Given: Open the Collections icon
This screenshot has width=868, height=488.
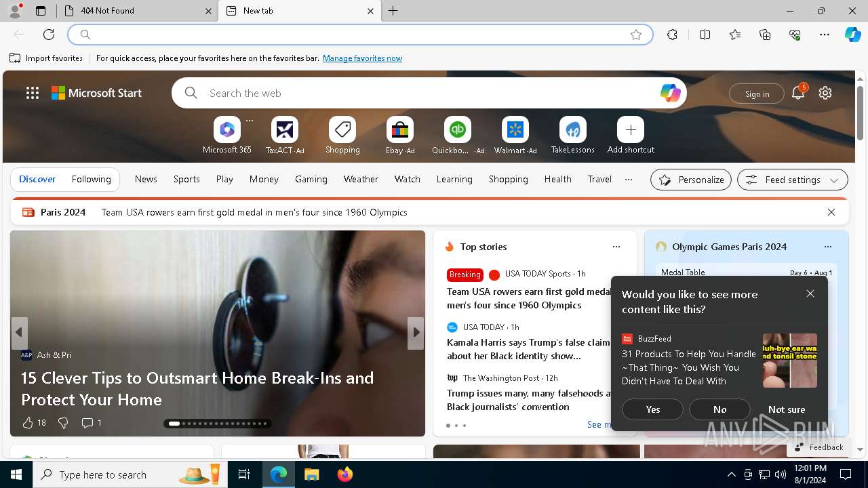Looking at the screenshot, I should point(765,35).
